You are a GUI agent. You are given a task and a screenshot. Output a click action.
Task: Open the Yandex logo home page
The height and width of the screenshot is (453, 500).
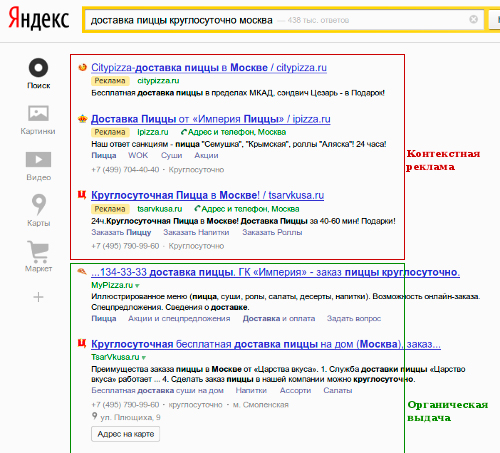(x=39, y=20)
